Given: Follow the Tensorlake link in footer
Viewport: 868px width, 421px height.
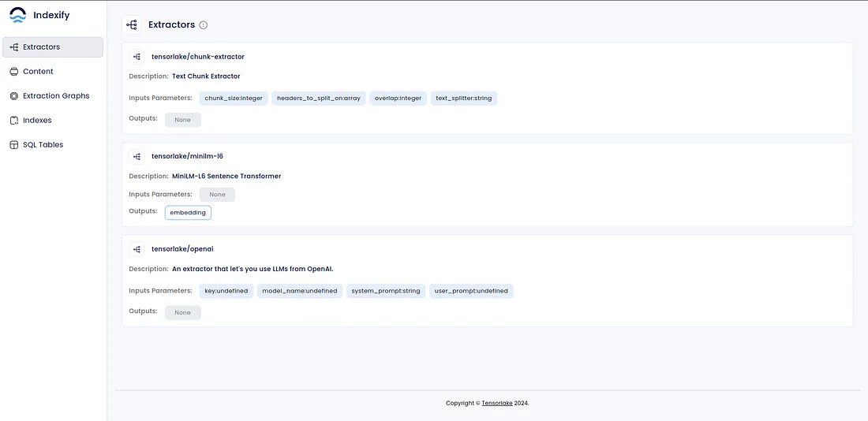Looking at the screenshot, I should coord(497,403).
